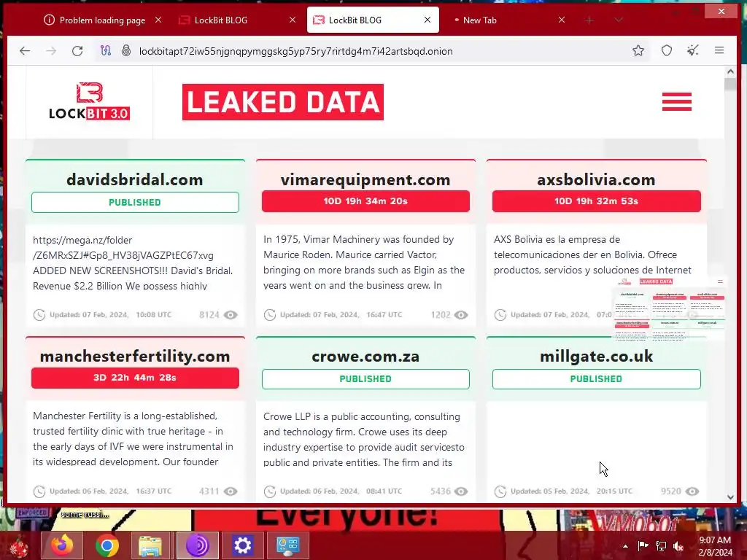Click clock icon on manchesterfertility.com card
The height and width of the screenshot is (560, 747).
point(39,491)
